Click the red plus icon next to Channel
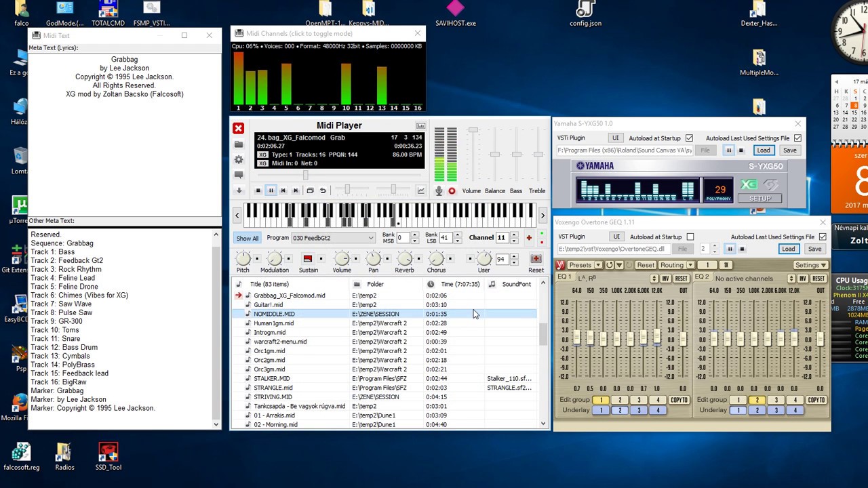Image resolution: width=868 pixels, height=488 pixels. coord(529,238)
